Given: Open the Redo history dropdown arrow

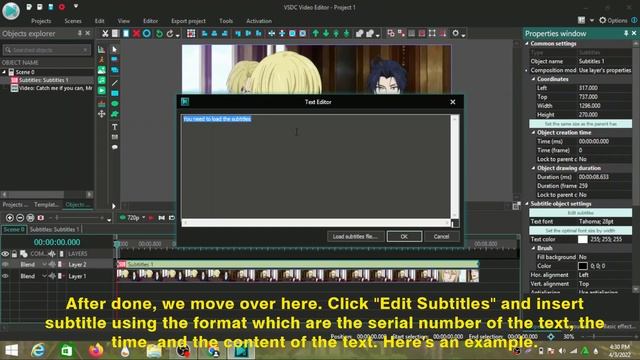Looking at the screenshot, I should pos(178,36).
